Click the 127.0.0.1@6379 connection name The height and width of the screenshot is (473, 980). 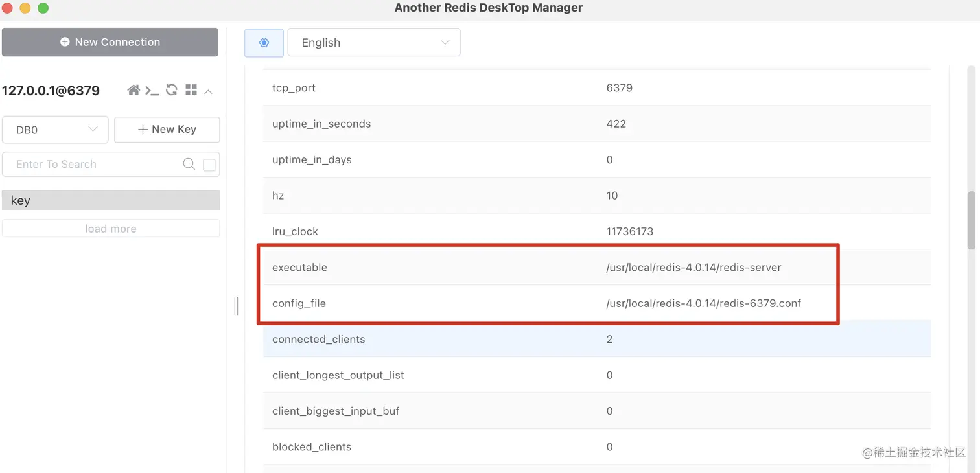coord(51,91)
